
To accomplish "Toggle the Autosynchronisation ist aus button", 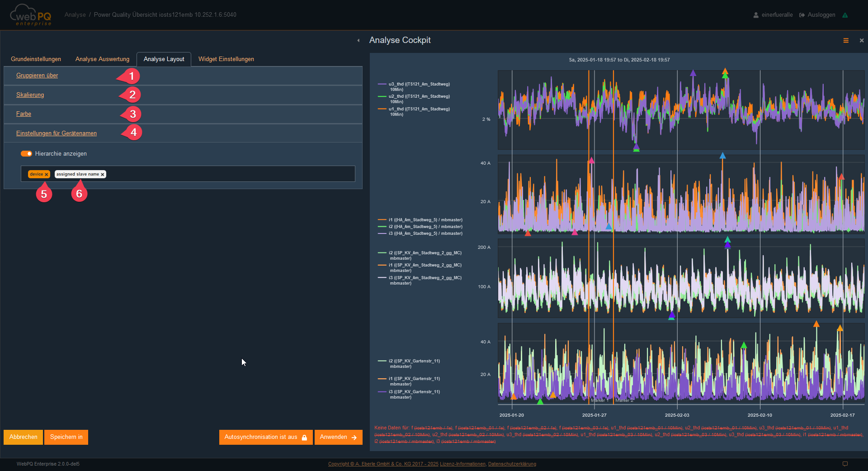I will (x=266, y=437).
